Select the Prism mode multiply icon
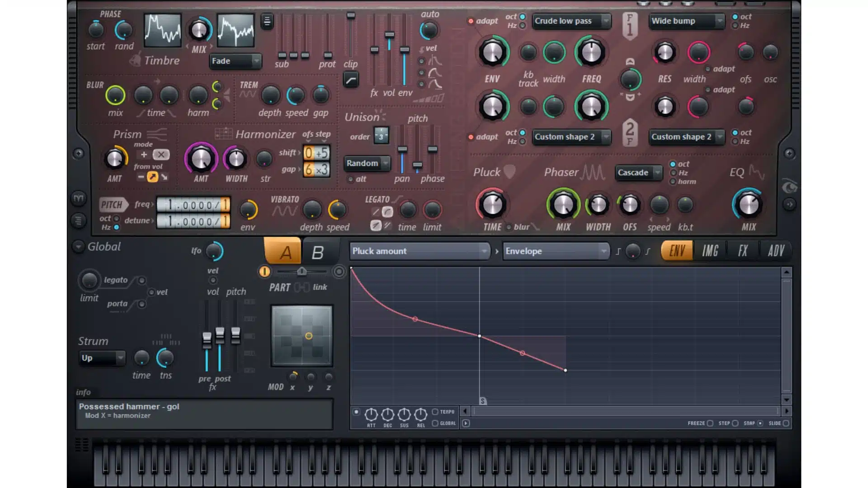This screenshot has height=488, width=868. tap(161, 155)
